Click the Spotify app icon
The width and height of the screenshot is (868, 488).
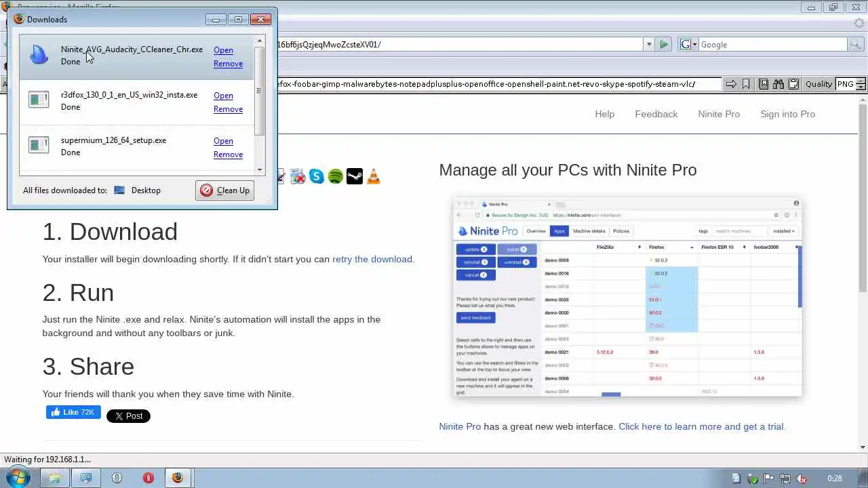(x=336, y=177)
